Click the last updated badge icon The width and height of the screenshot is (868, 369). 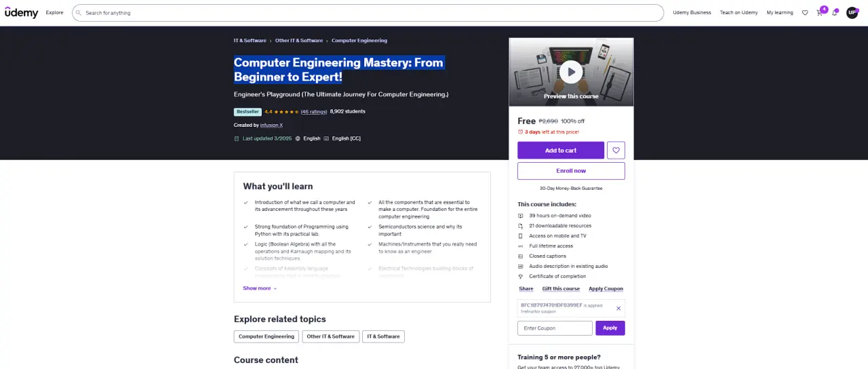pos(237,138)
